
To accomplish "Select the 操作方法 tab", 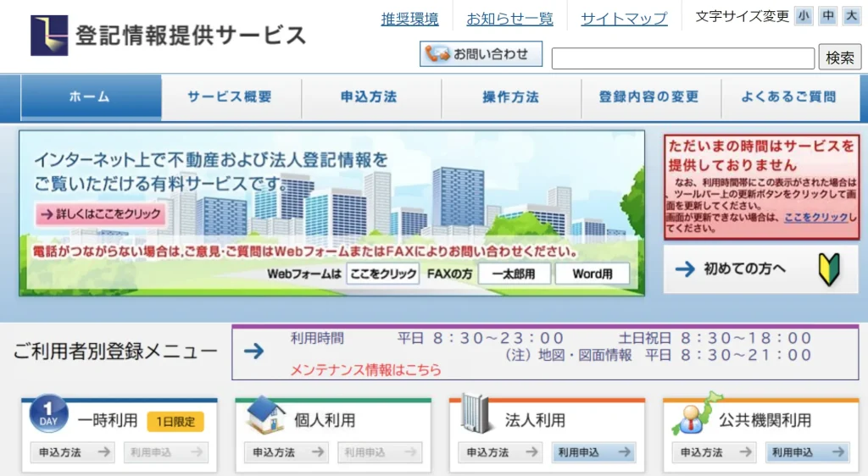I will (x=511, y=97).
